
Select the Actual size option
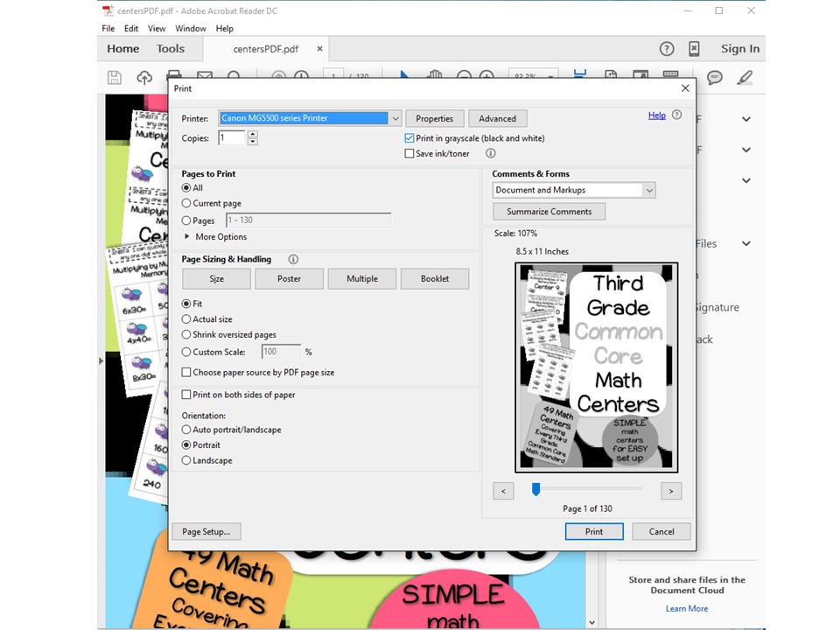185,318
